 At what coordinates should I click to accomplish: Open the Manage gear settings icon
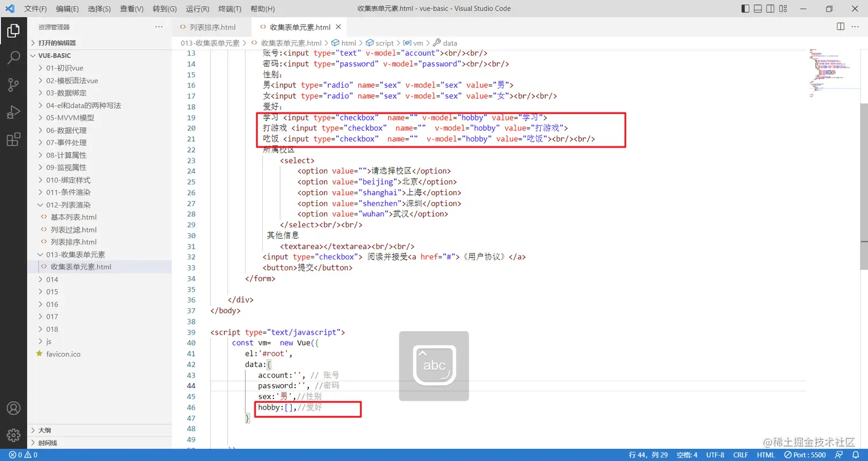13,436
